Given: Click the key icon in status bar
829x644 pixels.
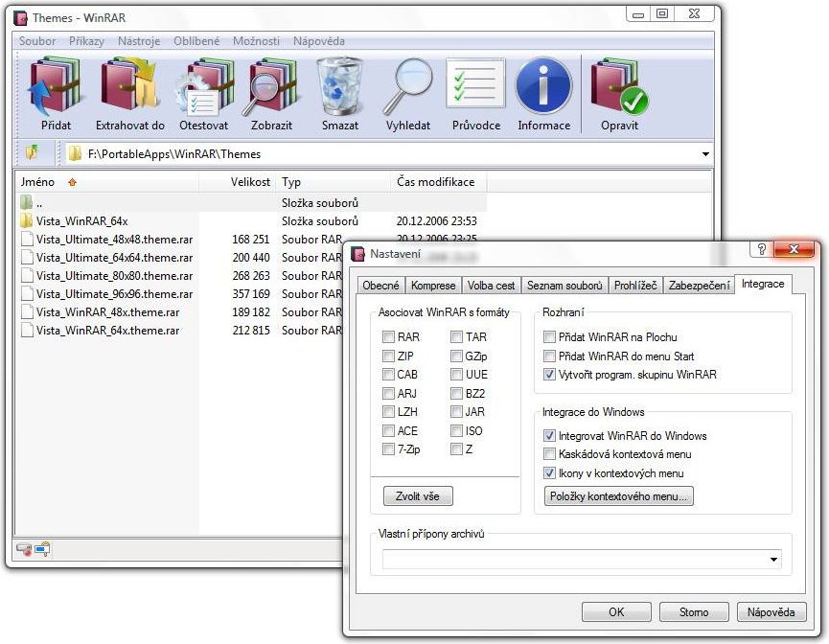Looking at the screenshot, I should [42, 549].
